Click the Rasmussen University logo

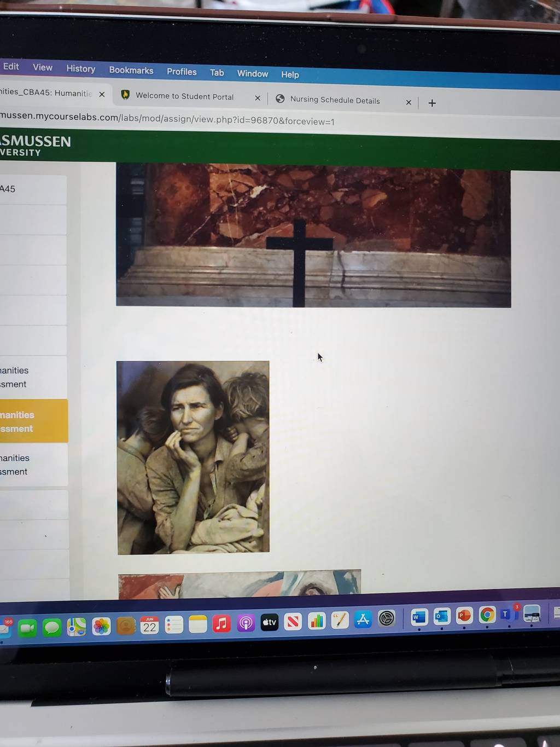point(36,146)
